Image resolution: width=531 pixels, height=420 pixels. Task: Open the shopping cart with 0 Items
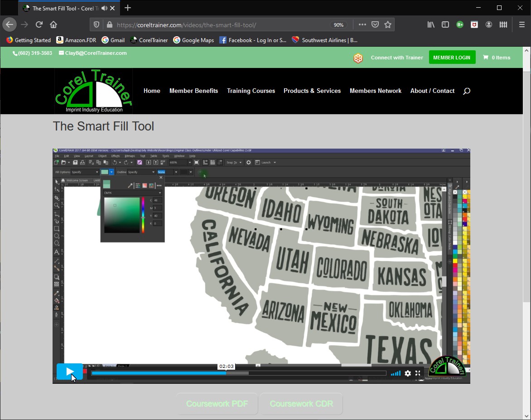[x=497, y=58]
